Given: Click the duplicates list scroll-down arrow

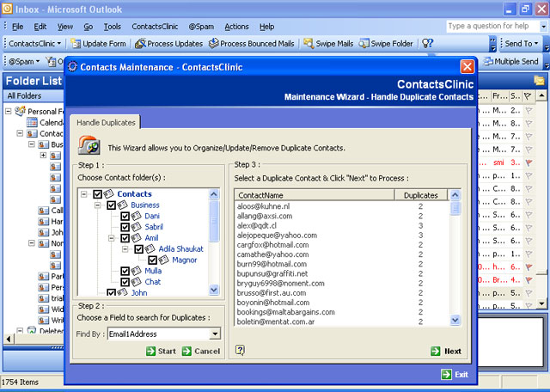Looking at the screenshot, I should point(455,320).
